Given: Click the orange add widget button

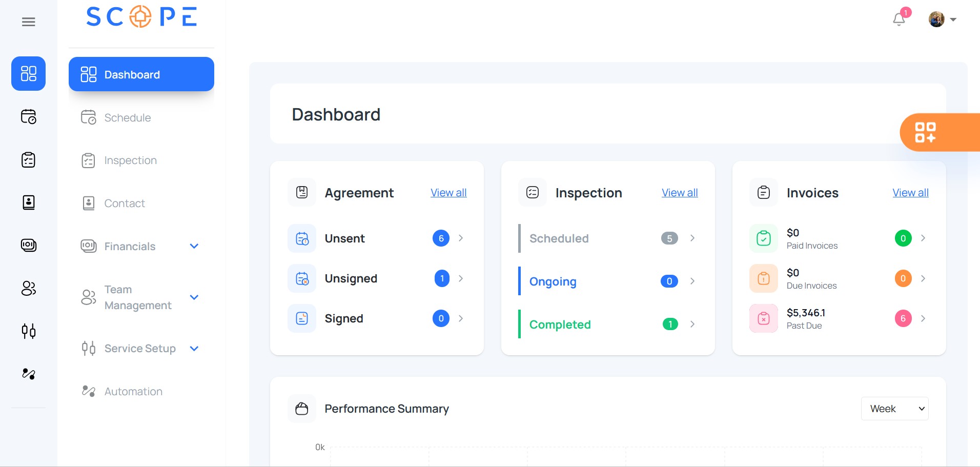Looking at the screenshot, I should tap(926, 132).
